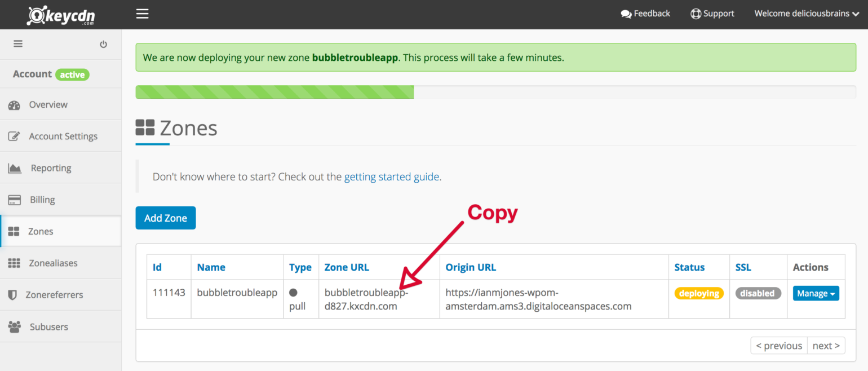Click the Support lifebuoy icon
Screen dimensions: 868x371
[696, 14]
